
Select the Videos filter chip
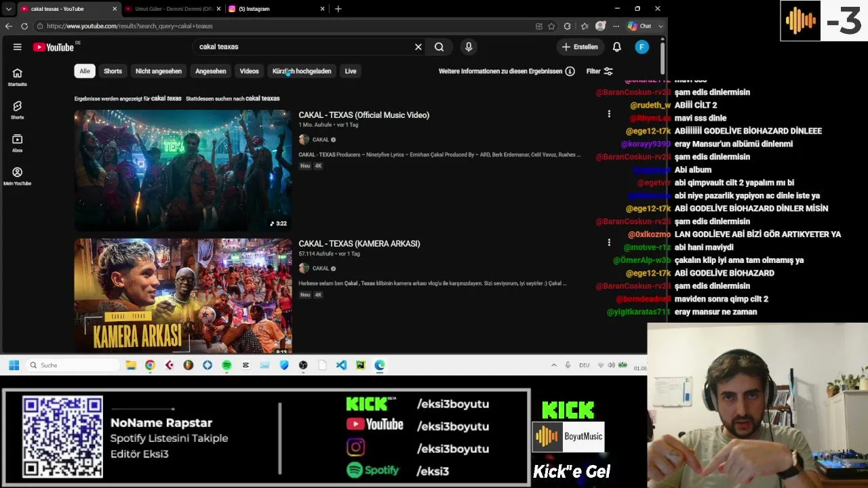pyautogui.click(x=249, y=71)
